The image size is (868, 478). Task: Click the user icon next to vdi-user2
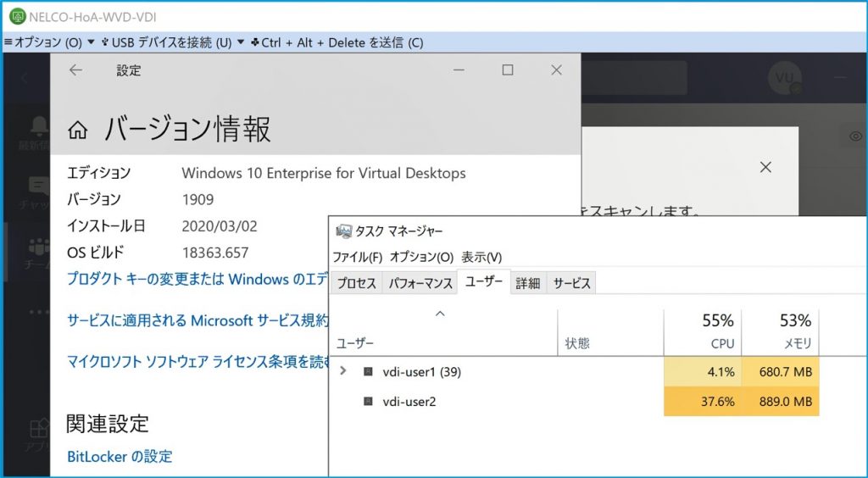coord(368,401)
